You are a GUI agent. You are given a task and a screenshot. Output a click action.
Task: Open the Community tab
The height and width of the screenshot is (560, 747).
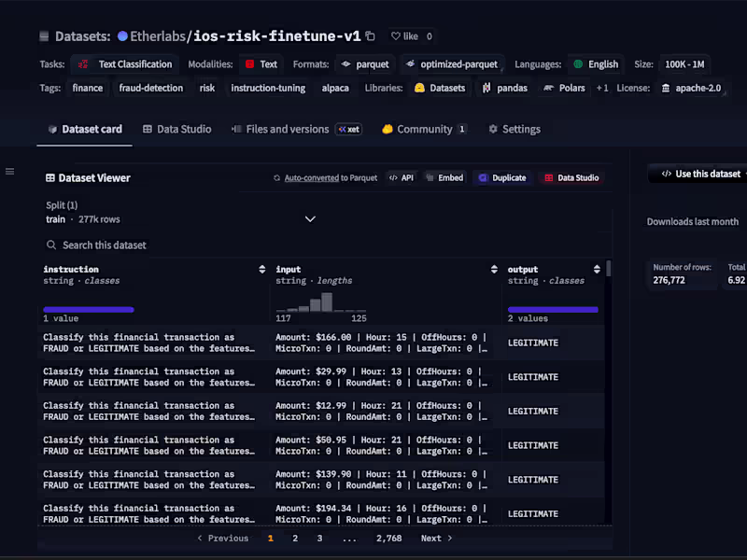pos(423,130)
